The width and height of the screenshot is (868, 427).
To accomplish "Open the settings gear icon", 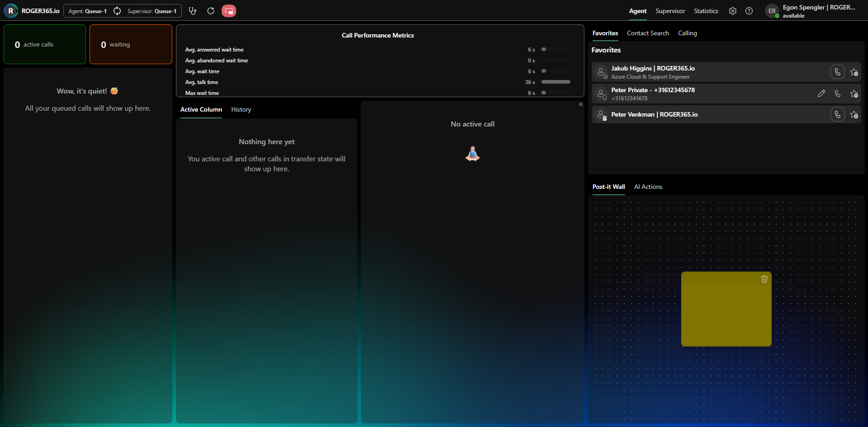I will pos(733,11).
